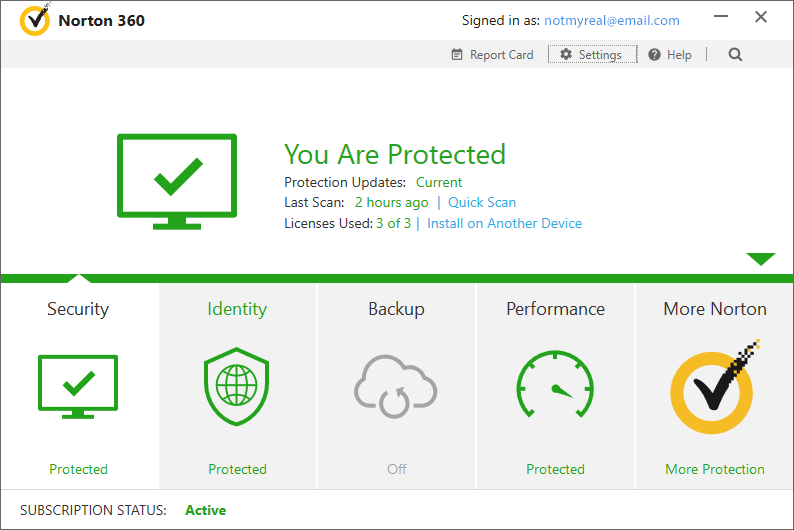Click Install on Another Device link

pos(504,223)
